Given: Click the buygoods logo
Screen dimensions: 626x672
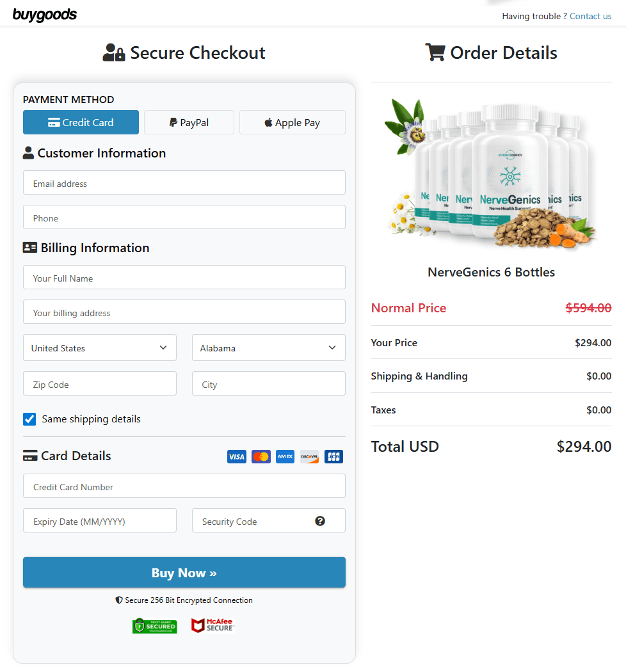Looking at the screenshot, I should pyautogui.click(x=45, y=14).
